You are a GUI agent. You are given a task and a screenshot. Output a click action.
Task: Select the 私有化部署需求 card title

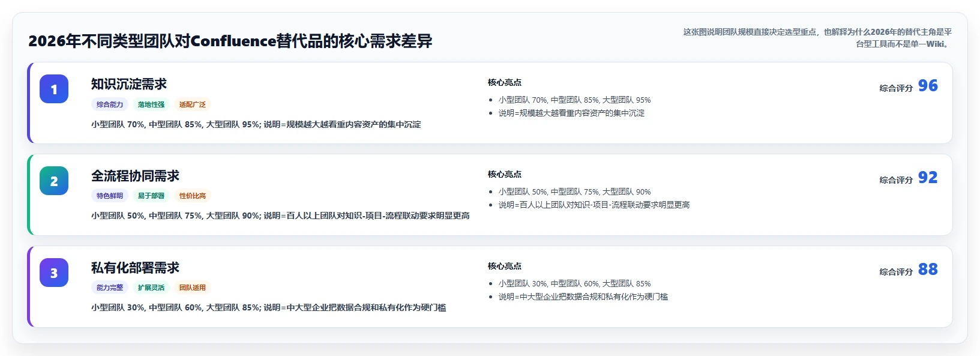pos(136,268)
